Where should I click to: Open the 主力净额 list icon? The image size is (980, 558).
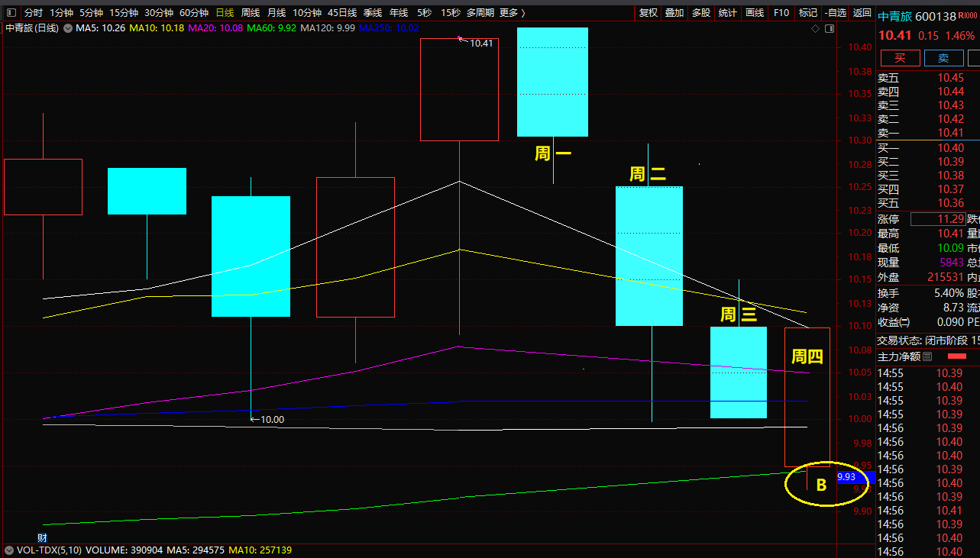927,356
